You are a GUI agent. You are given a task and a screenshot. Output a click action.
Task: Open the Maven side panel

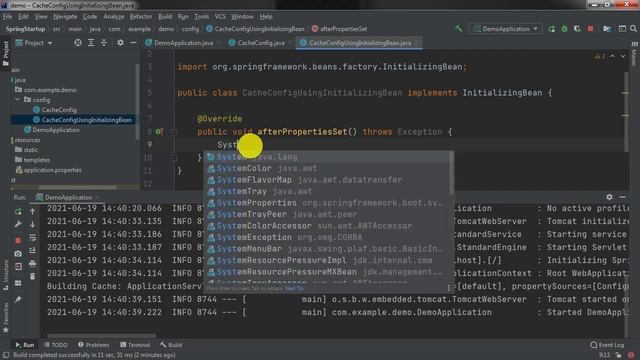(x=634, y=53)
